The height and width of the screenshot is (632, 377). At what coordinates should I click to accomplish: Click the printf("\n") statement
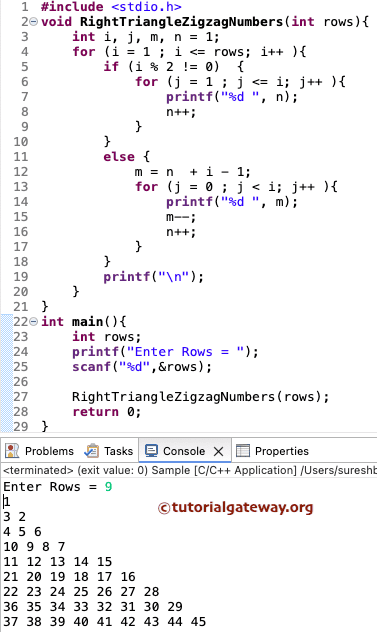point(154,277)
